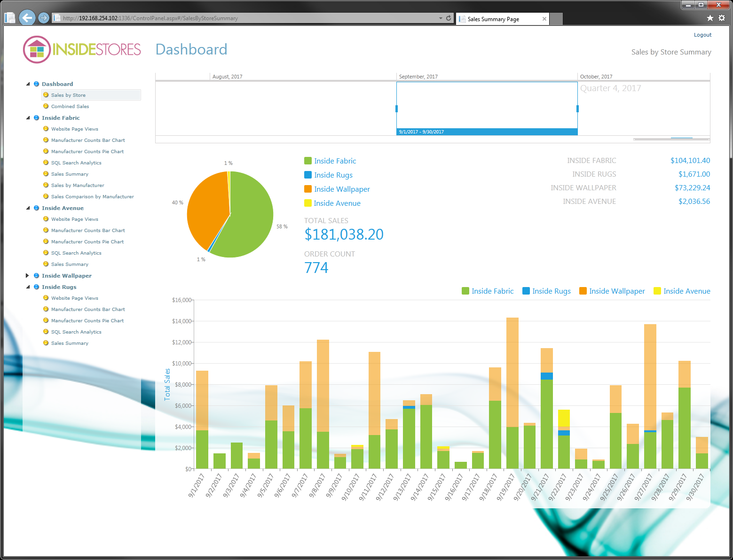The height and width of the screenshot is (560, 733).
Task: Open Inside Fabric Manufacturer Counts Pie Chart
Action: (x=87, y=152)
